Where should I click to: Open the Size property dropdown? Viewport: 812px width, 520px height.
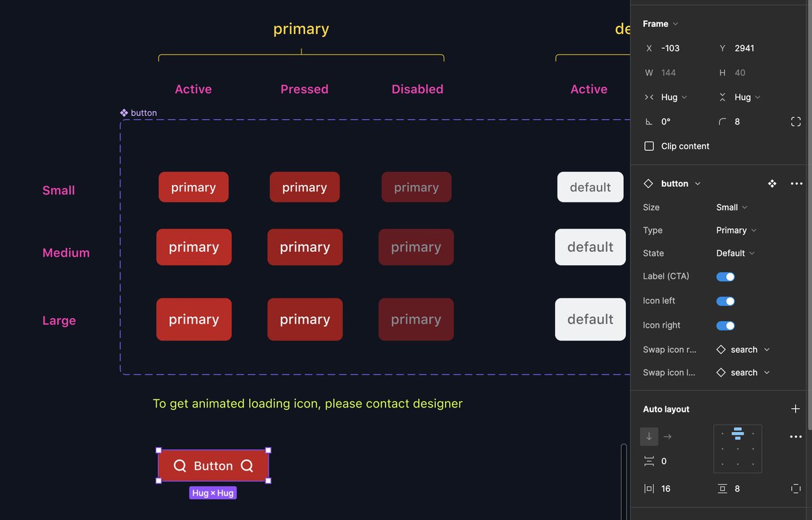(x=731, y=207)
